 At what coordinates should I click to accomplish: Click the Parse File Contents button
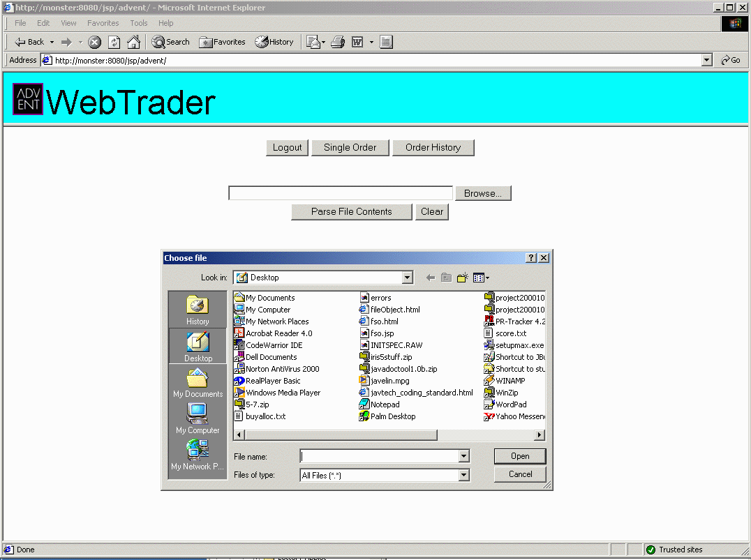click(351, 212)
